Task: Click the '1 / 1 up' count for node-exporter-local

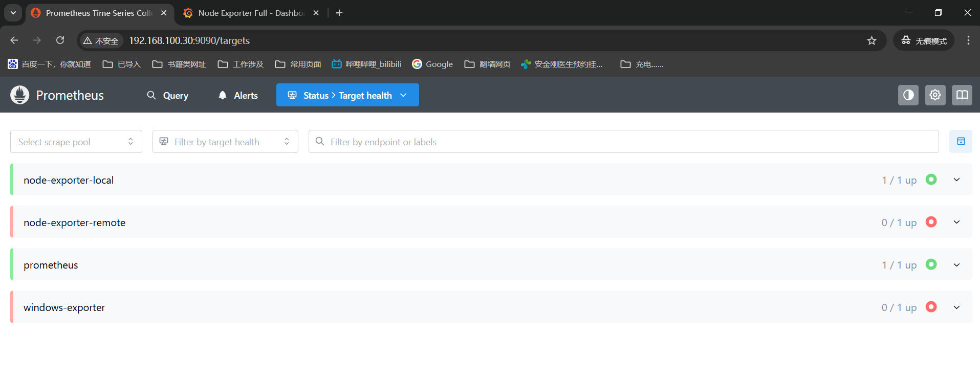Action: [x=899, y=180]
